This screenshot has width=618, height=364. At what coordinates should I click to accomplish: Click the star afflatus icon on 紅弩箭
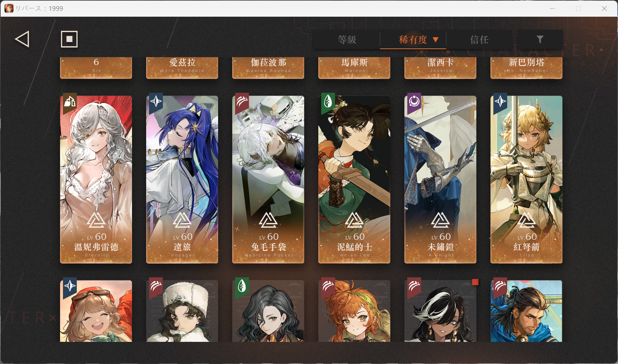[500, 102]
